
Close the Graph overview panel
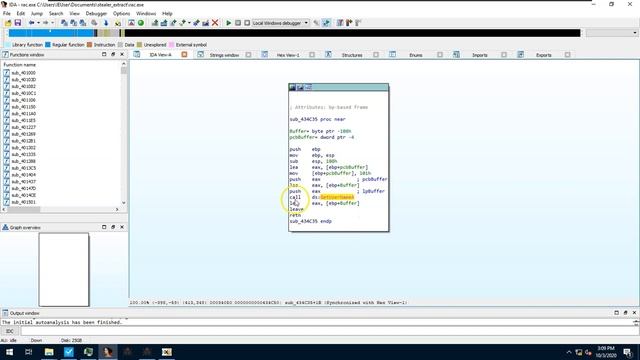(122, 227)
